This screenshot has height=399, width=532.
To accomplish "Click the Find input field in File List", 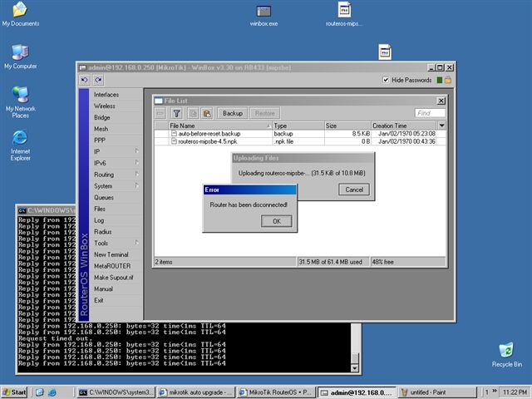I will click(430, 113).
